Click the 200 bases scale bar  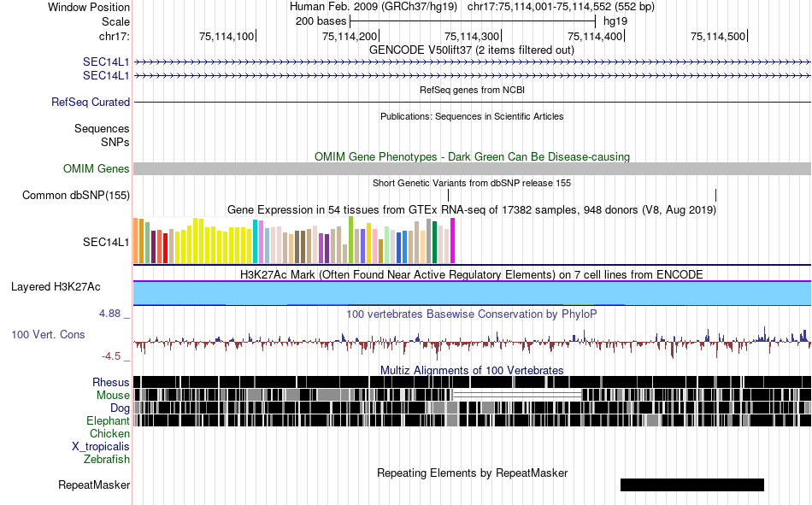[x=473, y=21]
